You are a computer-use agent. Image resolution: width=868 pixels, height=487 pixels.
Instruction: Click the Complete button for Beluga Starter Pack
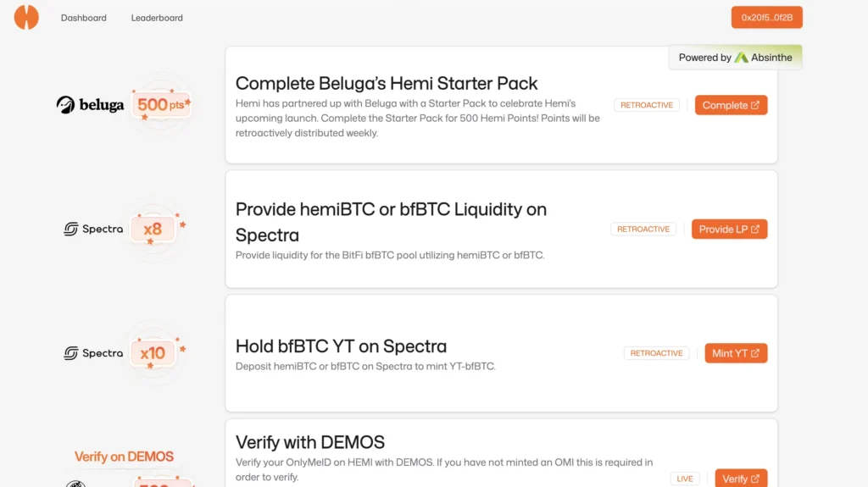[731, 105]
